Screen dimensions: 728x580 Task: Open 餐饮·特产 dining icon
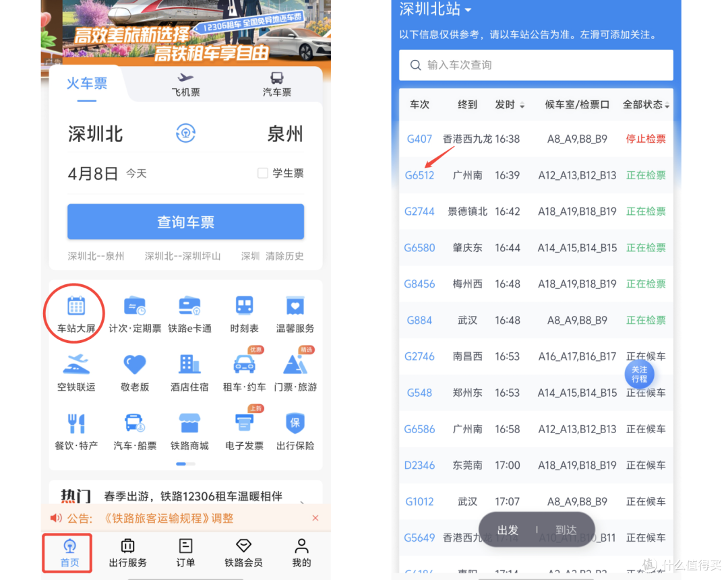click(x=76, y=423)
